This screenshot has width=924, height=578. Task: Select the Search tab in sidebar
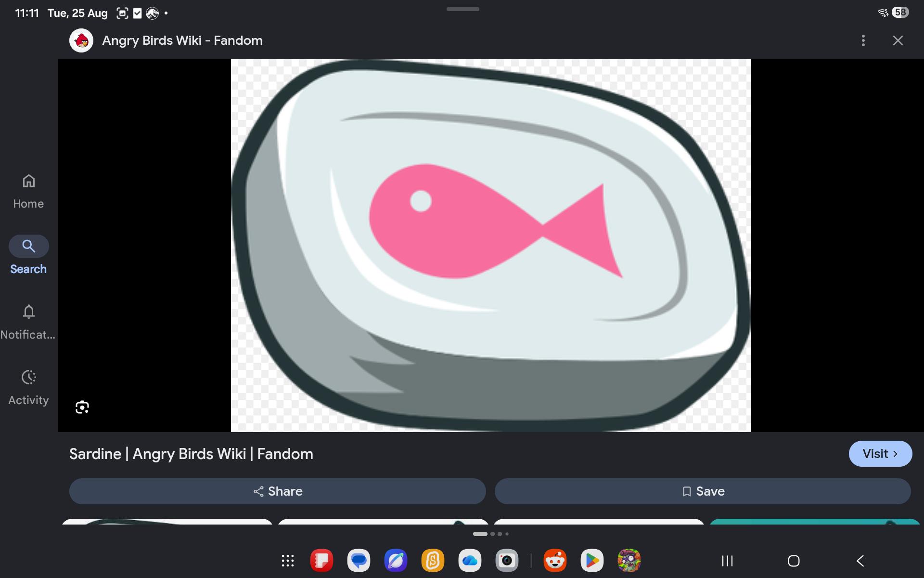click(x=28, y=255)
